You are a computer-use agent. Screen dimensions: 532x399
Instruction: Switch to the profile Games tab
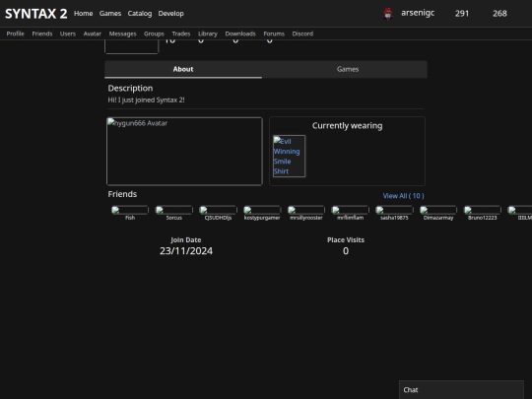pyautogui.click(x=348, y=69)
